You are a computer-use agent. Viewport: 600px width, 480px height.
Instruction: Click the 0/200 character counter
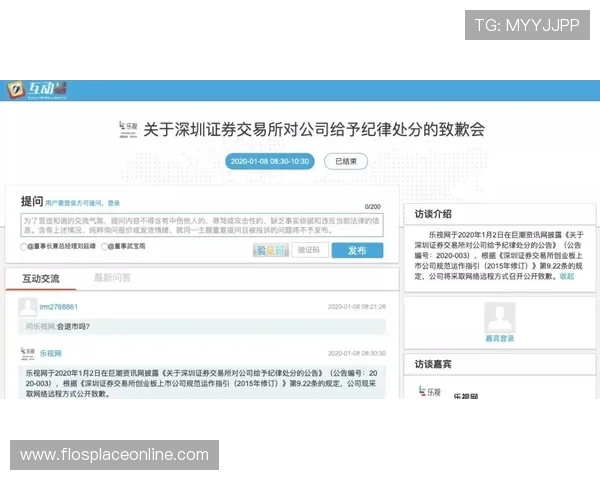(373, 207)
